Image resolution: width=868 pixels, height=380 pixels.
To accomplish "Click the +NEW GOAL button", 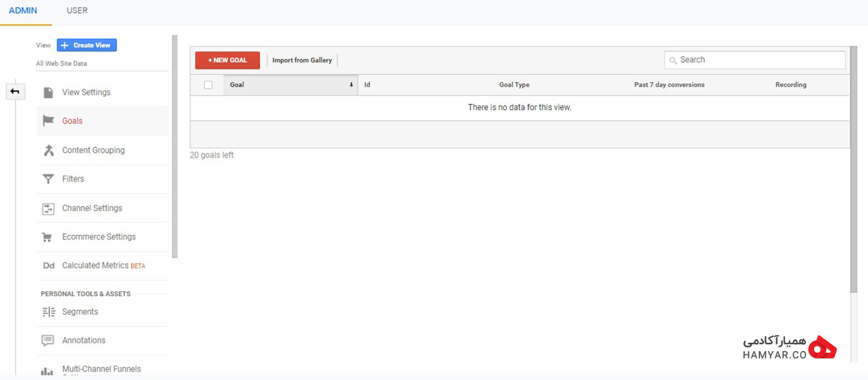I will [x=227, y=60].
